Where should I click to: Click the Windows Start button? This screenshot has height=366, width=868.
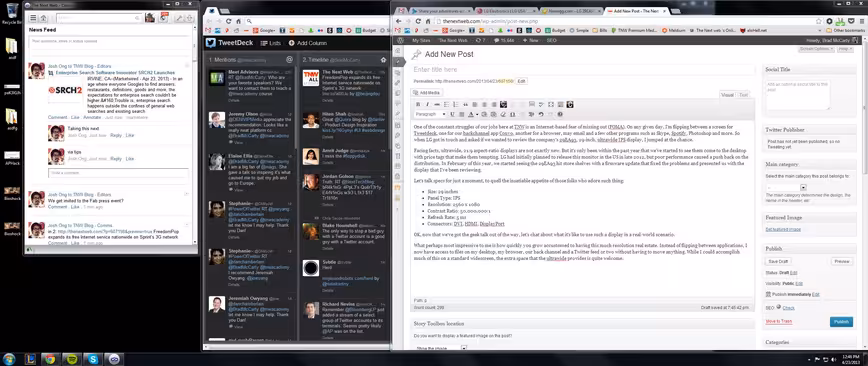tap(9, 359)
